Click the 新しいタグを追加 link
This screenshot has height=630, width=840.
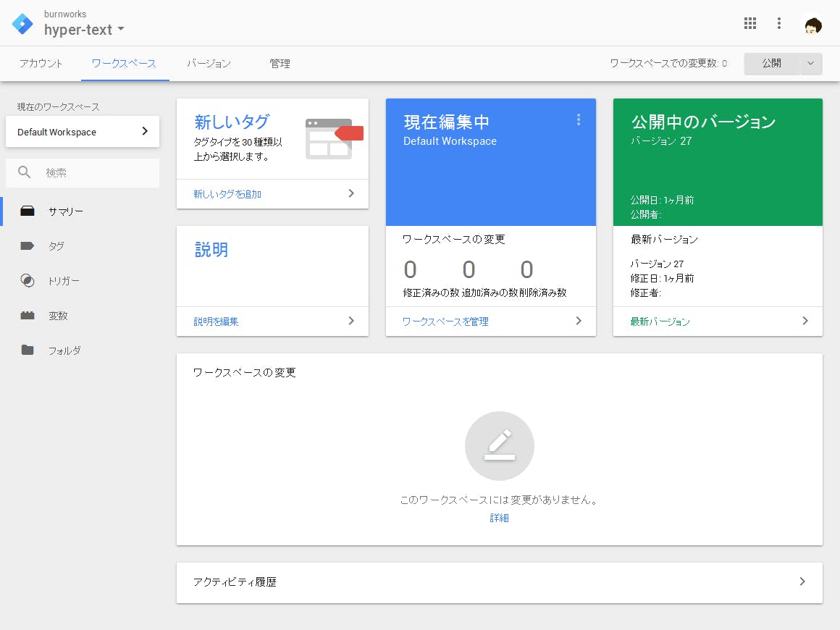point(227,194)
